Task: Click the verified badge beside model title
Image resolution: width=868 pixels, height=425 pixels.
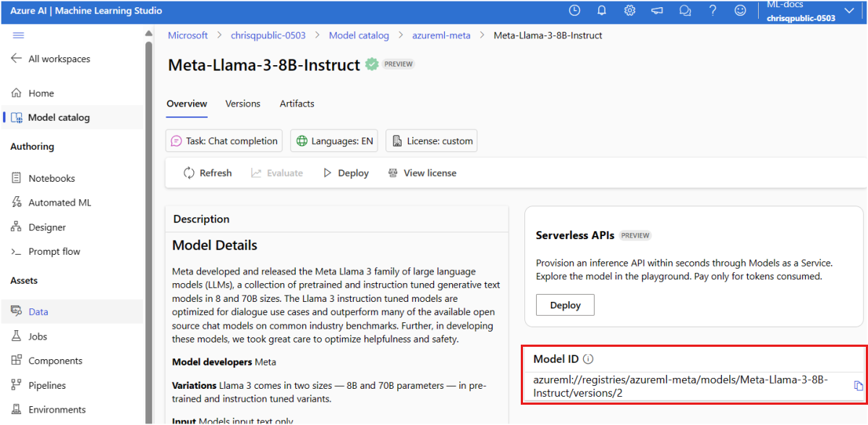Action: click(372, 64)
